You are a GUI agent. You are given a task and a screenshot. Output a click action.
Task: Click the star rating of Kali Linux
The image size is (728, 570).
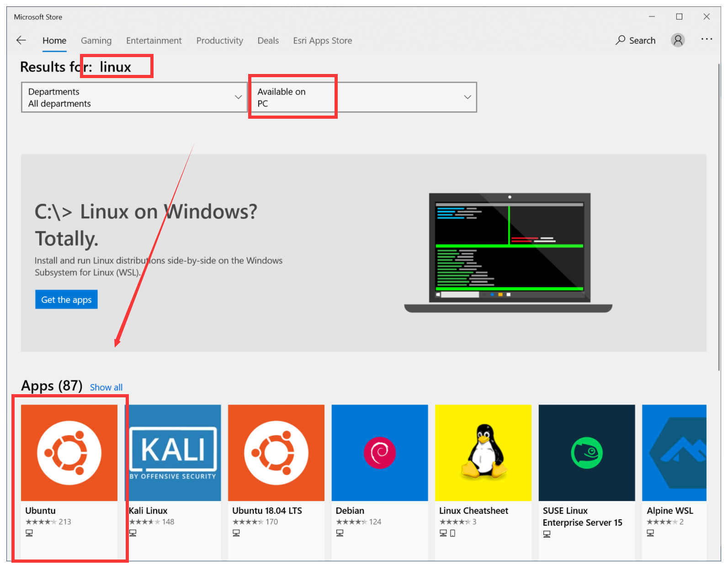pos(145,522)
